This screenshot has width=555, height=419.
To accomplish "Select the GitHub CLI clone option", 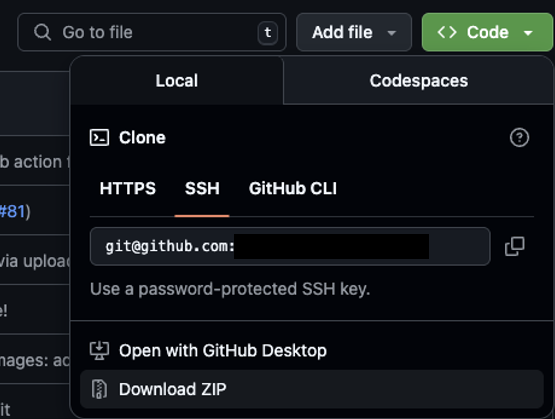I will tap(293, 188).
